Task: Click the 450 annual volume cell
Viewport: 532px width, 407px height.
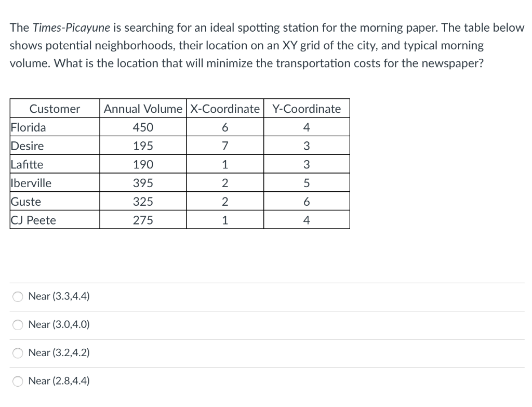Action: click(143, 127)
